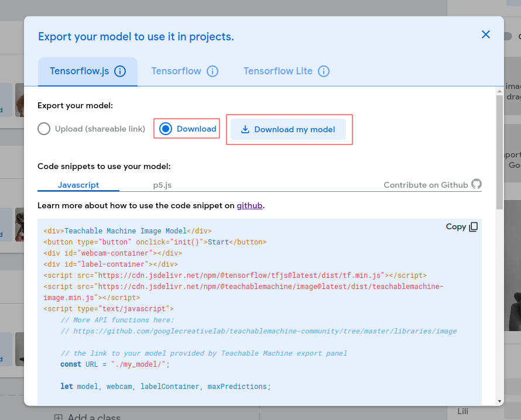Show the Javascript code snippet tab
The width and height of the screenshot is (521, 420).
coord(78,185)
